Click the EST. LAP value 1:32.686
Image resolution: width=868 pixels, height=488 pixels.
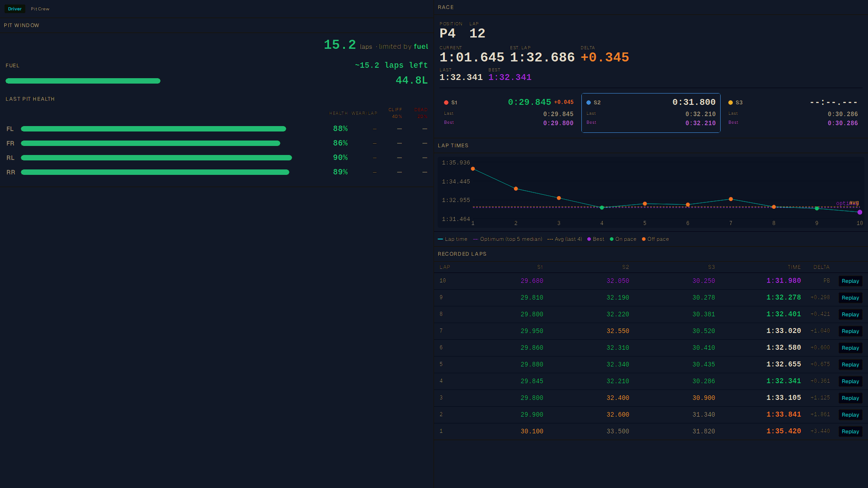(542, 57)
